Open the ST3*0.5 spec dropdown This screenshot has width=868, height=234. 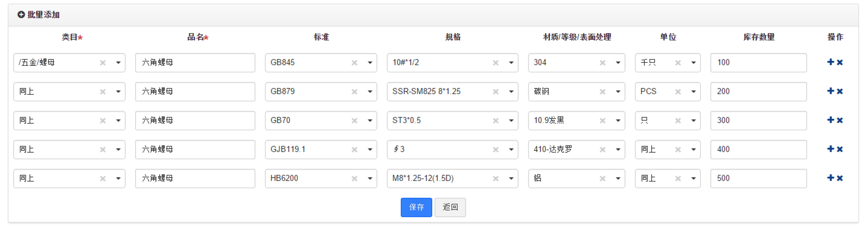[x=511, y=121]
